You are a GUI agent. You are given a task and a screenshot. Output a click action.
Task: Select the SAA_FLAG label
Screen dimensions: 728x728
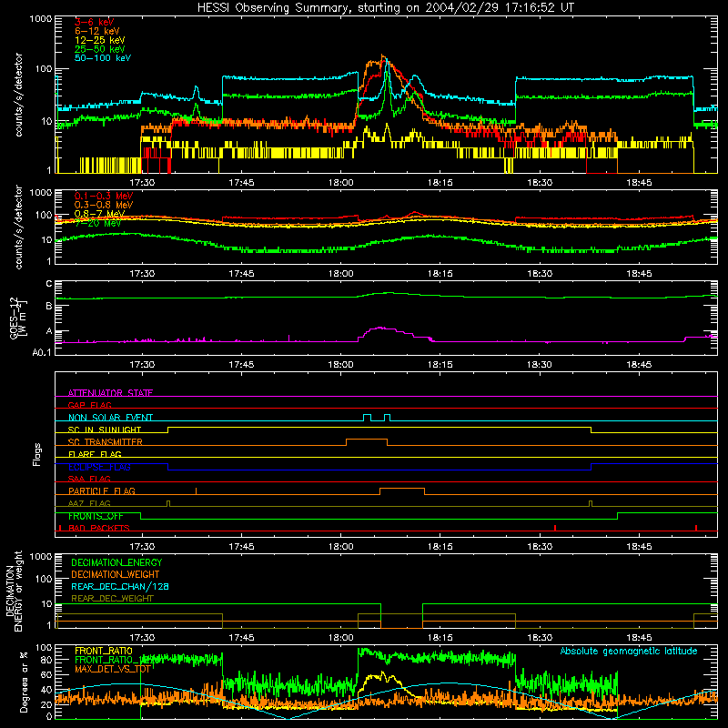point(89,479)
